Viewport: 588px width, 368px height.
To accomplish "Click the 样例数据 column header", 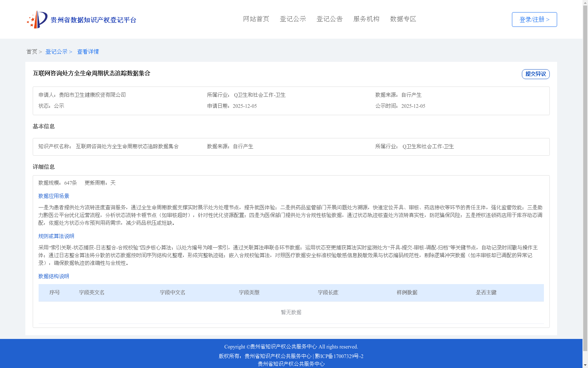I will point(407,293).
